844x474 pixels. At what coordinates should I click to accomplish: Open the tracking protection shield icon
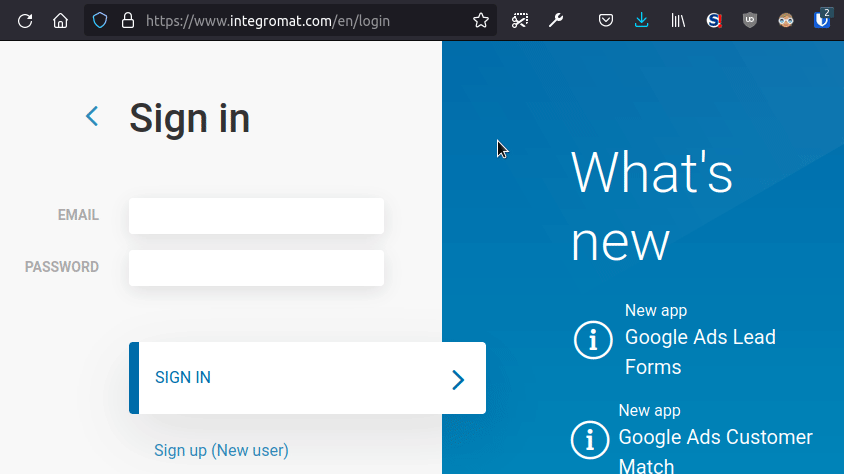point(99,20)
